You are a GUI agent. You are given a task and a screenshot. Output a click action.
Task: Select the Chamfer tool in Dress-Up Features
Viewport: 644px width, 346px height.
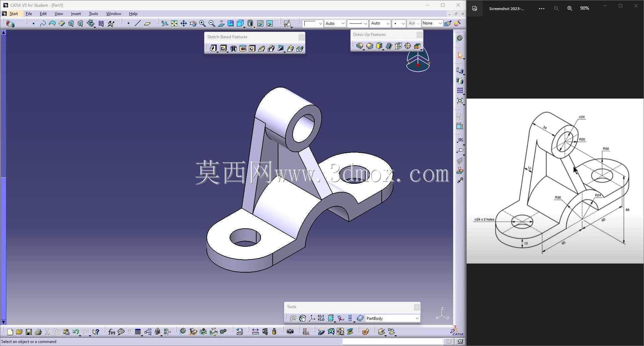click(370, 46)
